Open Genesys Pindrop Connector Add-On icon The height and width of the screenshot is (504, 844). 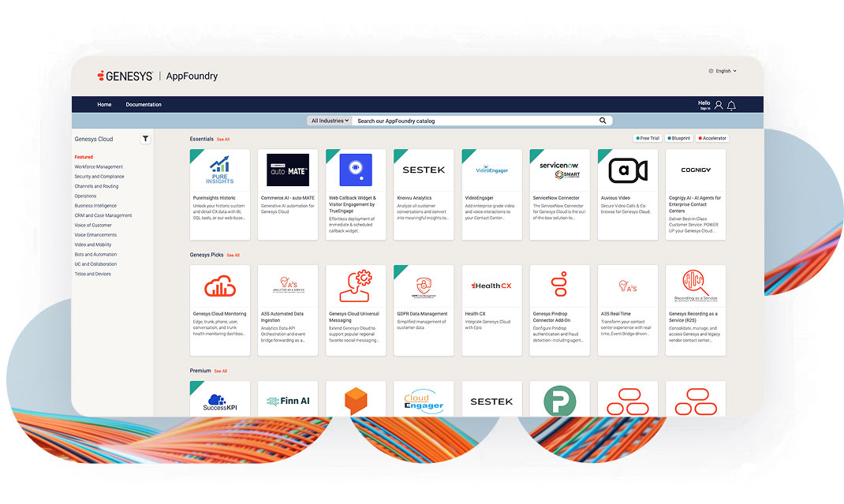[x=560, y=284]
